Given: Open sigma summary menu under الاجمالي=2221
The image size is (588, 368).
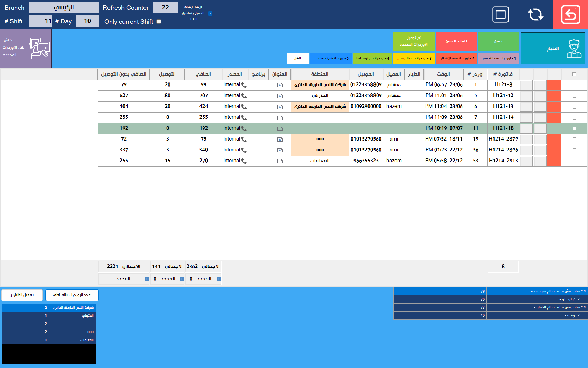Looking at the screenshot, I should click(x=147, y=279).
